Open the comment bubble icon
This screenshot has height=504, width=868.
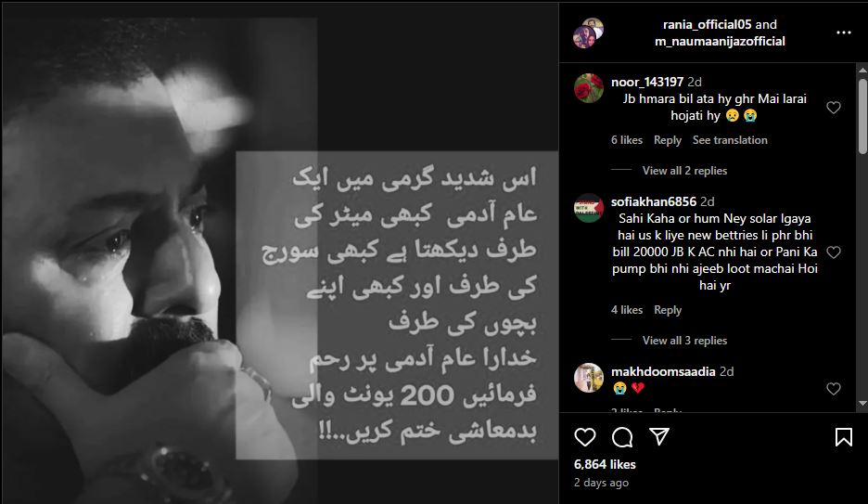(622, 437)
